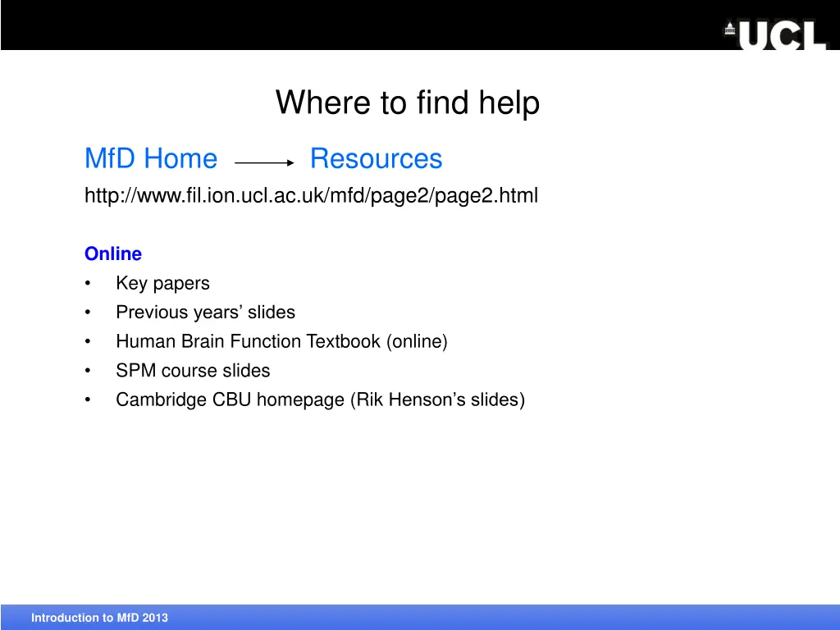
Task: Select Cambridge CBU homepage (Rik Henson's slides)
Action: point(320,400)
